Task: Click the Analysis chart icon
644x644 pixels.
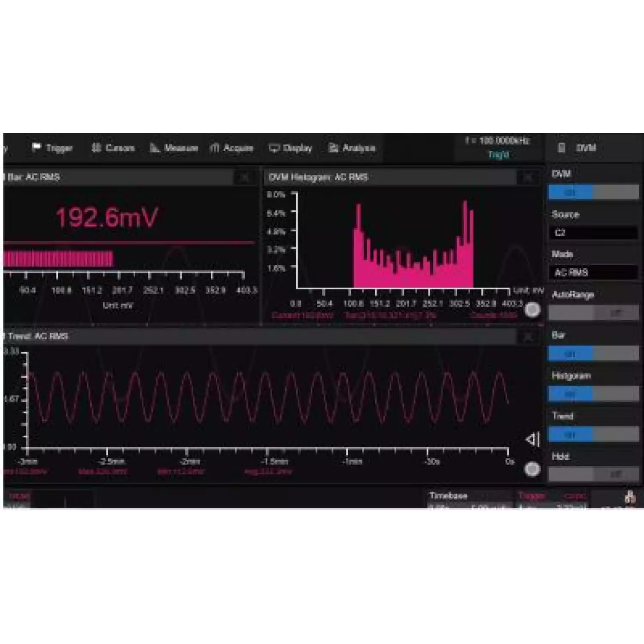Action: click(333, 148)
